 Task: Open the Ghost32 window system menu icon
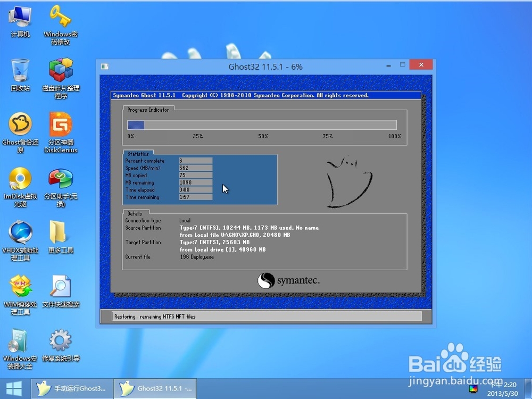(x=104, y=66)
